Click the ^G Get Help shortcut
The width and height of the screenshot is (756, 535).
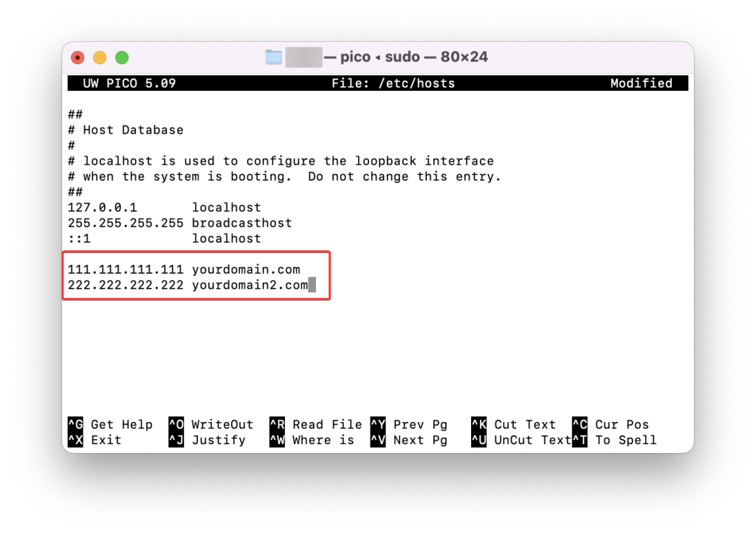tap(110, 424)
